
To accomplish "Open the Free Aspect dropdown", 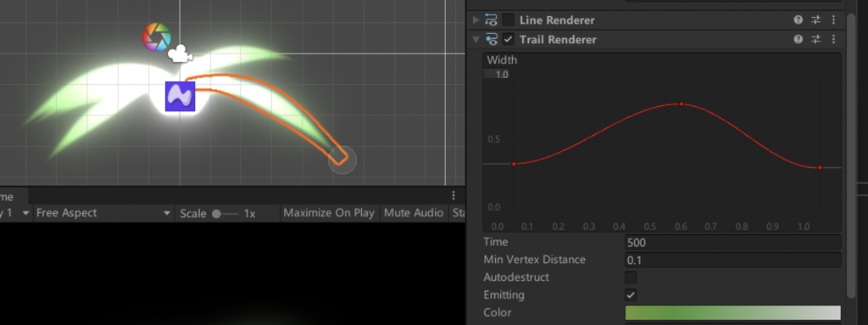I will (x=103, y=213).
